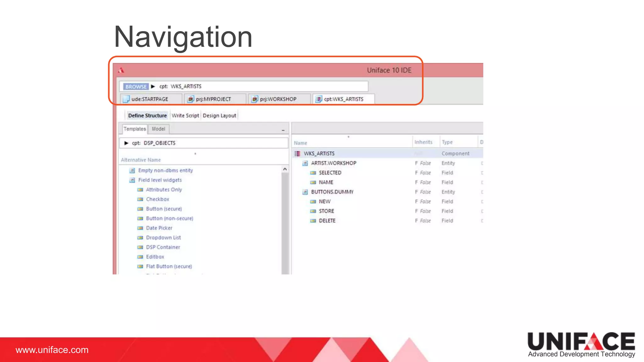The height and width of the screenshot is (362, 644).
Task: Open the Design Layout worksheet
Action: [x=219, y=116]
